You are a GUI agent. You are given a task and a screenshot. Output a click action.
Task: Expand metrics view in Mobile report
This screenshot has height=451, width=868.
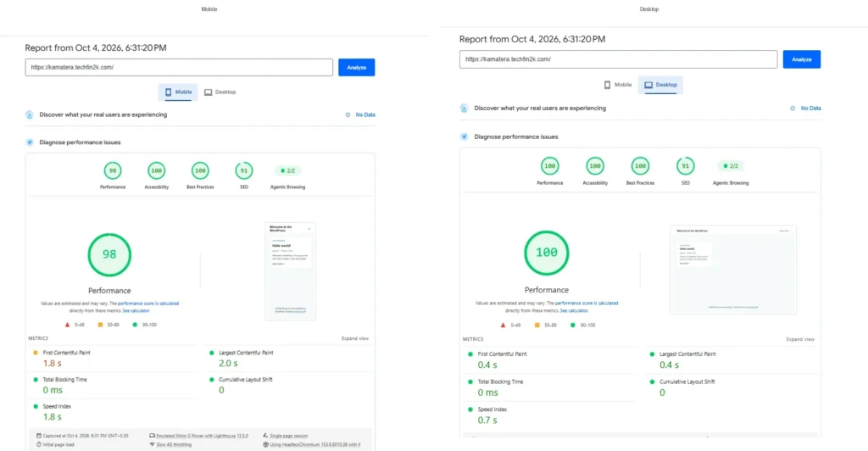coord(355,338)
